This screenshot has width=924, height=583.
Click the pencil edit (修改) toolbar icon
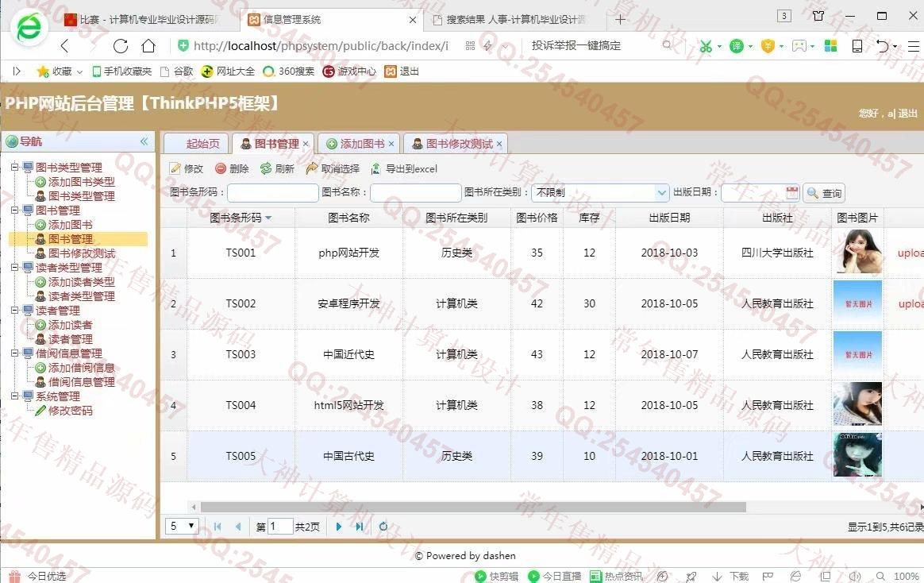(x=175, y=168)
